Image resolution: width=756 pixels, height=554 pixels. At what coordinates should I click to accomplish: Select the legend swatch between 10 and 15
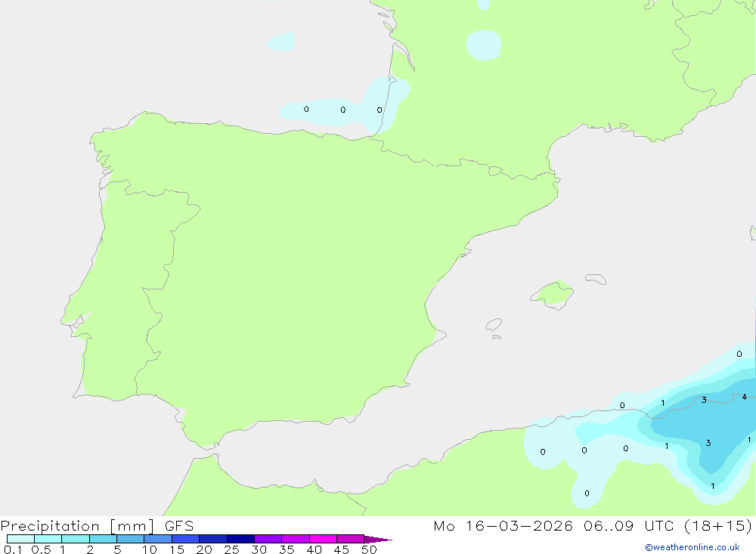[158, 539]
